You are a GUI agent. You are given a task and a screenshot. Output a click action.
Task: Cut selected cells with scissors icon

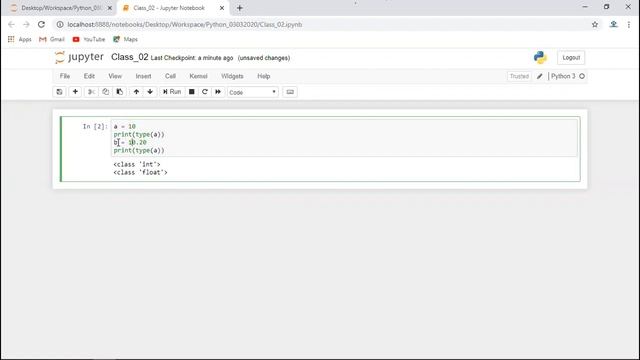[x=91, y=92]
